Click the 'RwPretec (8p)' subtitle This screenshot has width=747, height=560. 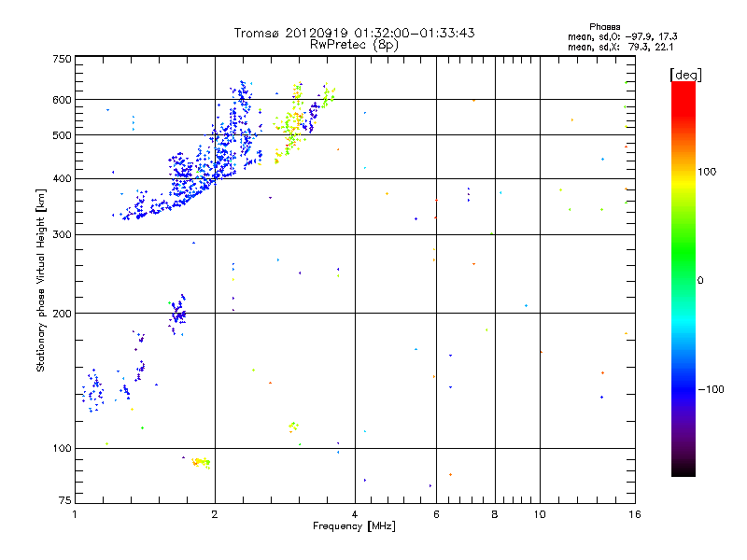354,45
